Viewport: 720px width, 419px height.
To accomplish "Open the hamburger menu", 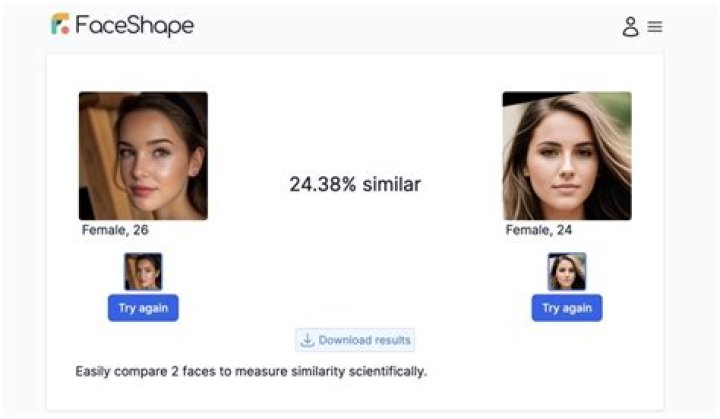I will click(x=655, y=27).
